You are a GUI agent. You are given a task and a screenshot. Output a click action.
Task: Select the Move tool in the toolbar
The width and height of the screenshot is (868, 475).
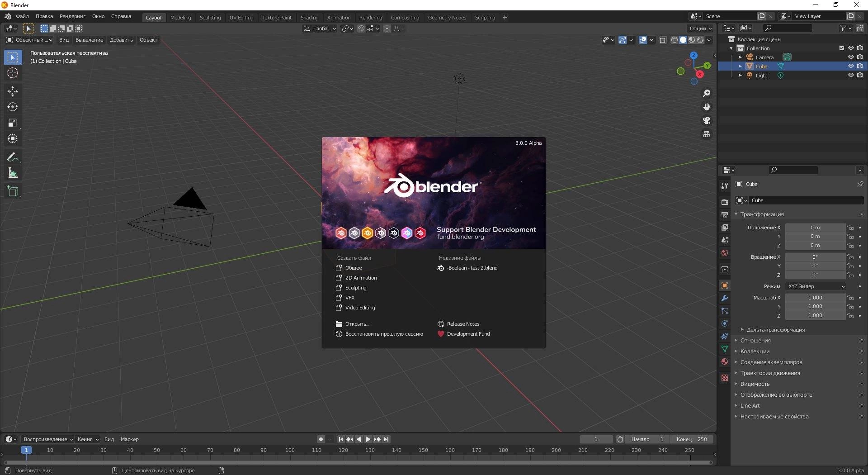pyautogui.click(x=13, y=91)
